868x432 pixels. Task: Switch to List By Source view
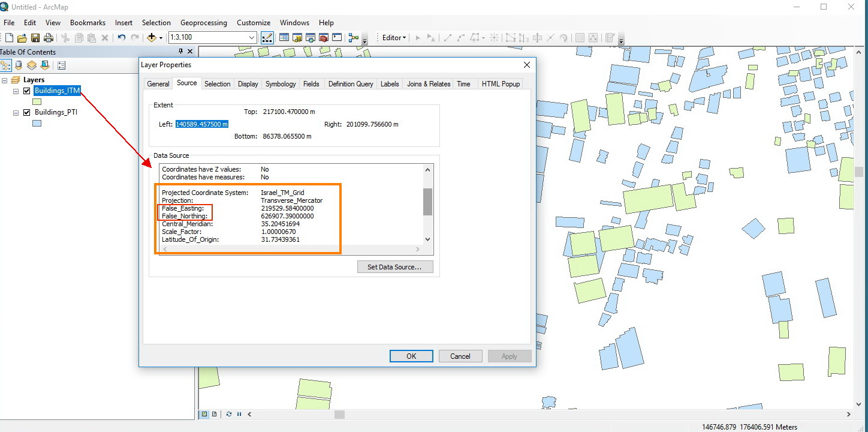pyautogui.click(x=19, y=65)
